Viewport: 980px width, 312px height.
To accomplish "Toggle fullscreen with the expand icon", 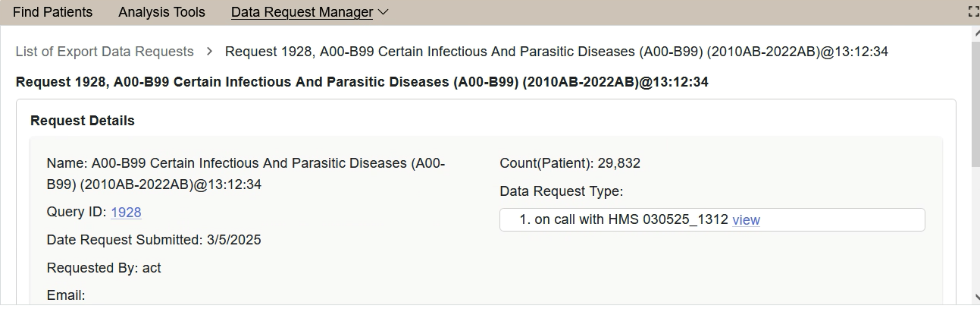I will tap(973, 12).
